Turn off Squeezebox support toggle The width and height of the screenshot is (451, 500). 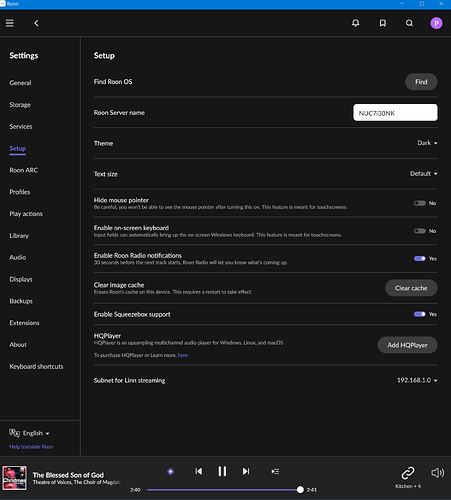(x=420, y=314)
